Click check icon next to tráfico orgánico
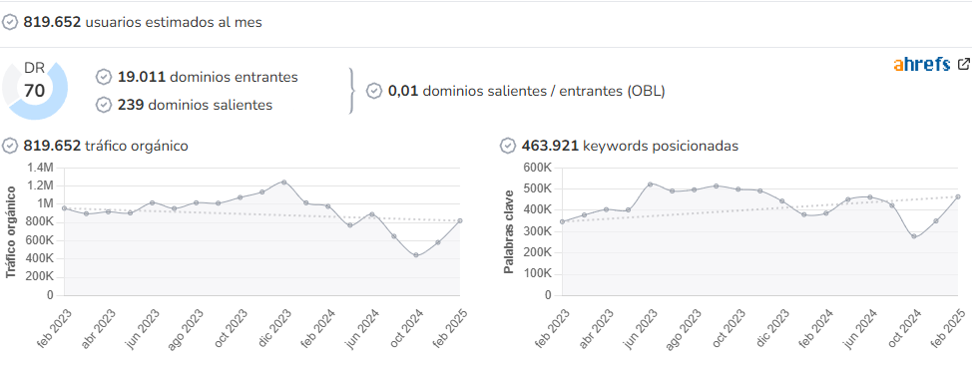The width and height of the screenshot is (980, 366). coord(9,147)
